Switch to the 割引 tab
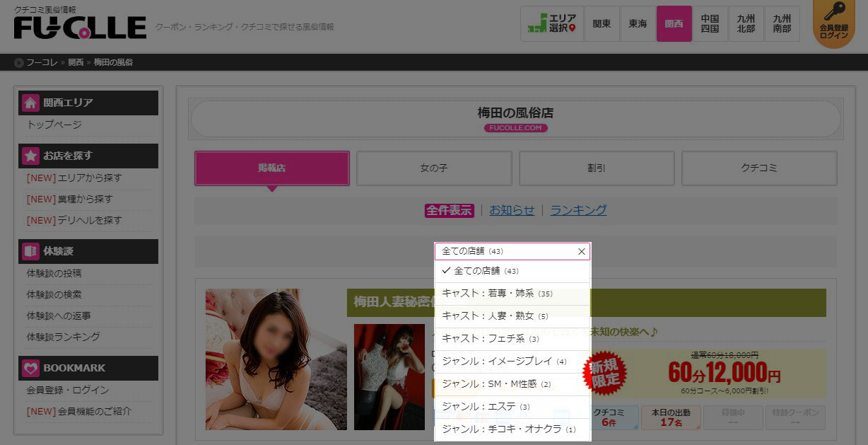Screen dimensions: 868x445 point(597,168)
